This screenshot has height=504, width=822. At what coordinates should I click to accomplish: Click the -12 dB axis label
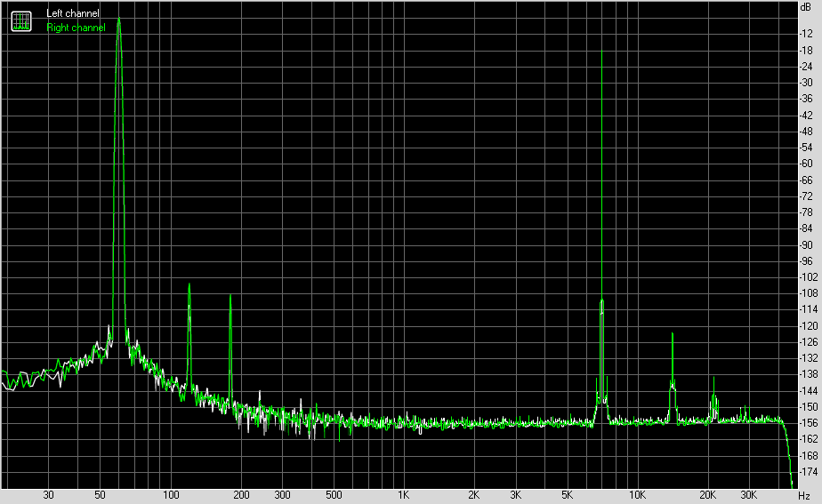pos(806,34)
